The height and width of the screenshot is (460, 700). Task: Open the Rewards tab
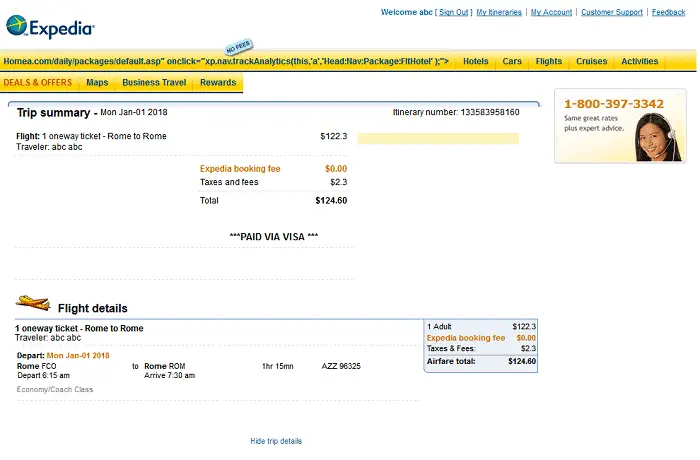coord(218,83)
